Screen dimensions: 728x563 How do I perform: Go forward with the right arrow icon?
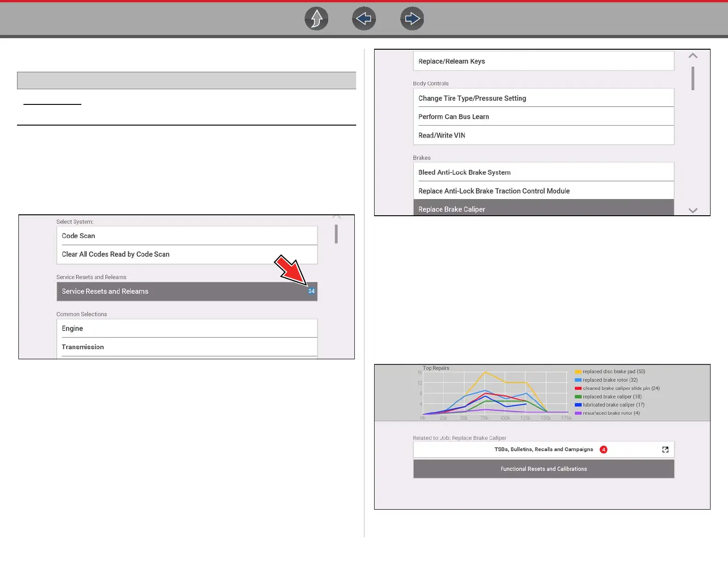click(x=412, y=19)
